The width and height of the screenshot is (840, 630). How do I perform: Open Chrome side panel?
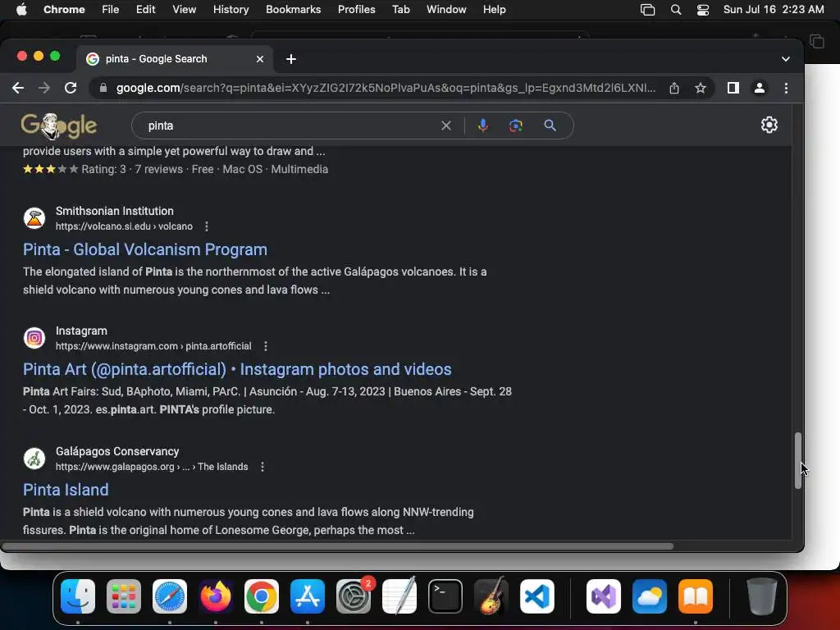733,88
